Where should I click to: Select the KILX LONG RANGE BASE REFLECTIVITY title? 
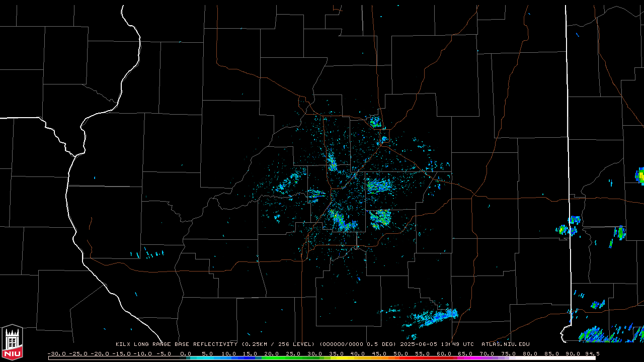click(176, 344)
